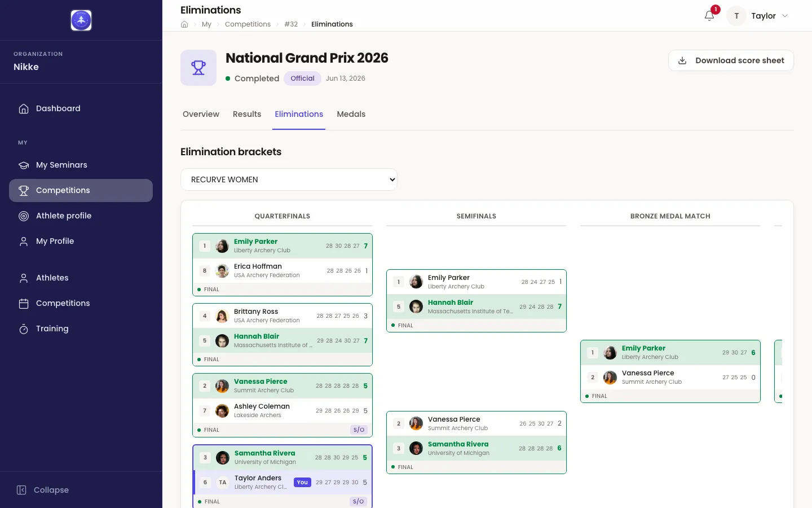Image resolution: width=812 pixels, height=508 pixels.
Task: Click Hannah Blair's avatar in semifinals
Action: (x=416, y=306)
